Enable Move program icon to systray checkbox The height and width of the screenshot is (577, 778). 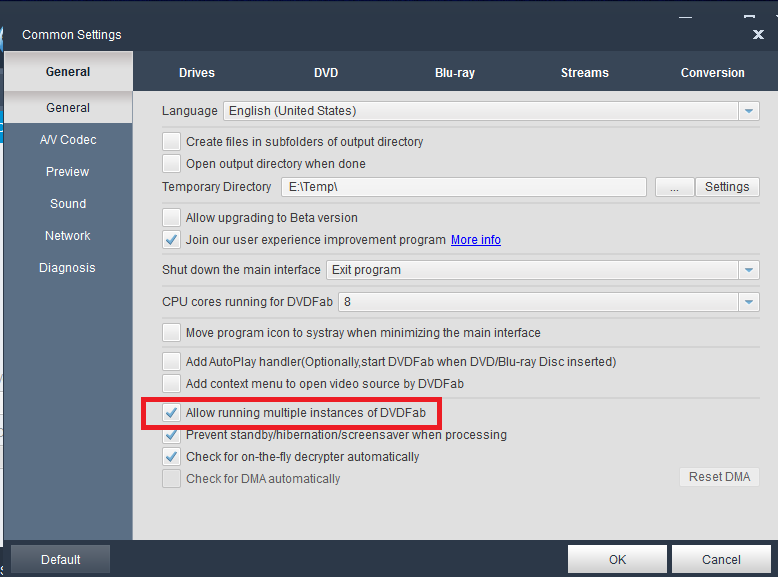171,332
